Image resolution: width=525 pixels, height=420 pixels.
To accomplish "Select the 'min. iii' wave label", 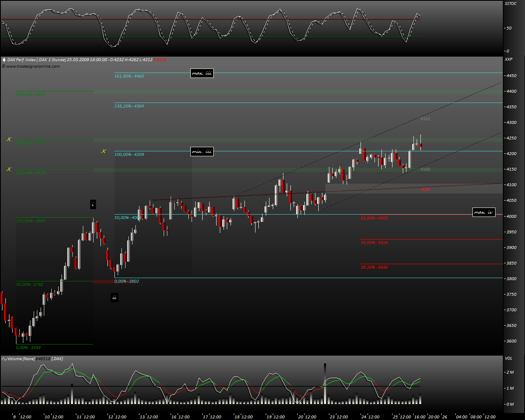I will click(202, 152).
